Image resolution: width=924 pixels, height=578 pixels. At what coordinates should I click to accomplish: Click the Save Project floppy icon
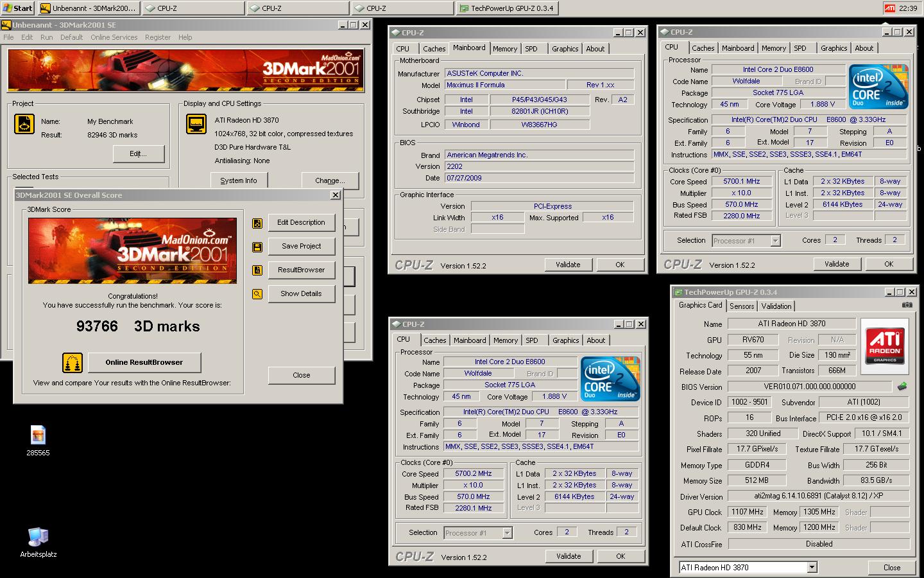(x=257, y=247)
